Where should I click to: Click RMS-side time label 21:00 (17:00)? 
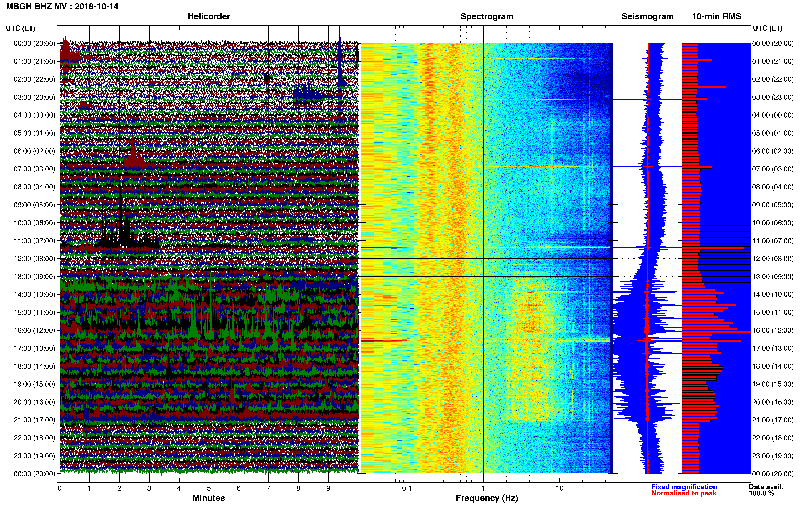point(773,420)
